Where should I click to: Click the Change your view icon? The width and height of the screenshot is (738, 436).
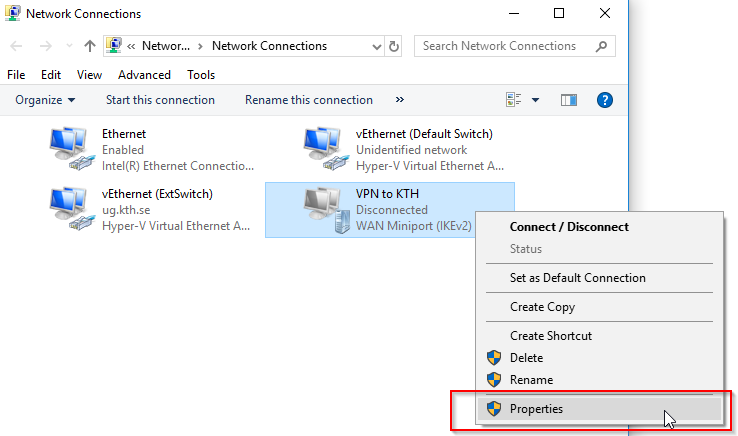pyautogui.click(x=515, y=100)
